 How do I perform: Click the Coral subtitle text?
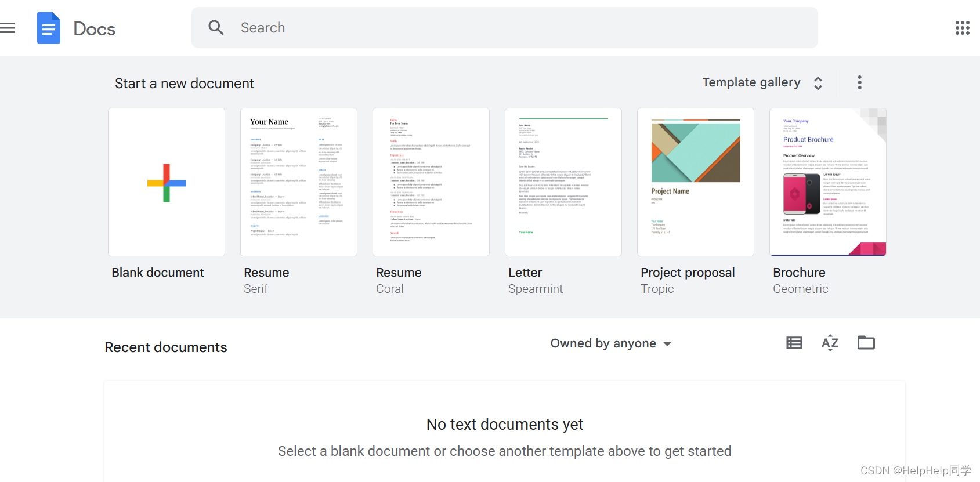(x=390, y=289)
